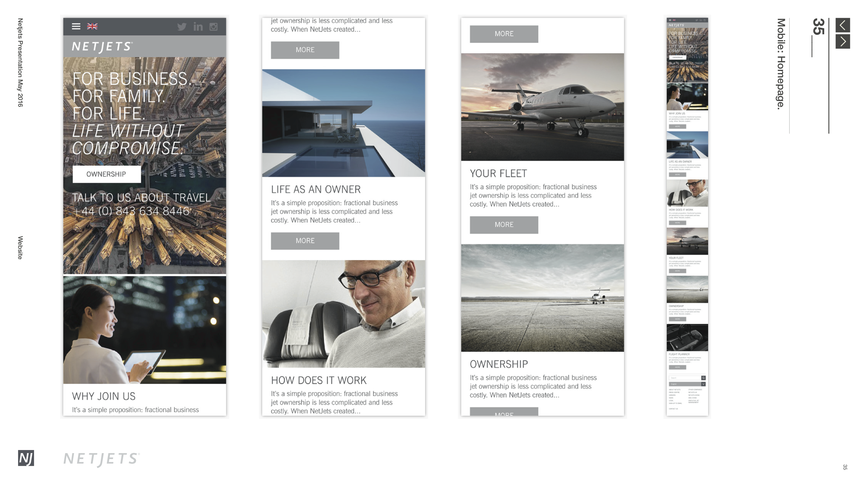Expand the English language dropdown arrow
The width and height of the screenshot is (868, 488).
pos(703,384)
